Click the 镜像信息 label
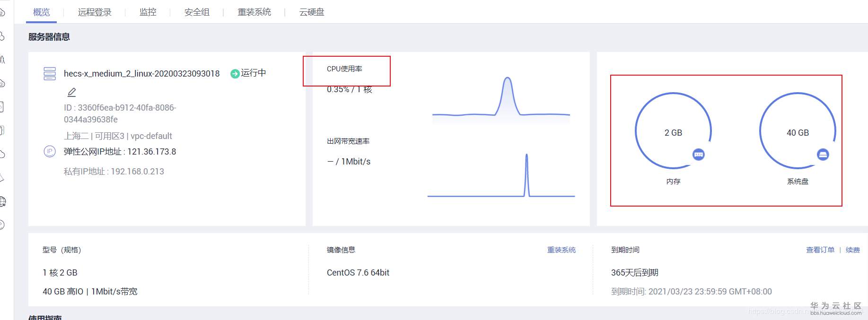Image resolution: width=868 pixels, height=320 pixels. [341, 250]
